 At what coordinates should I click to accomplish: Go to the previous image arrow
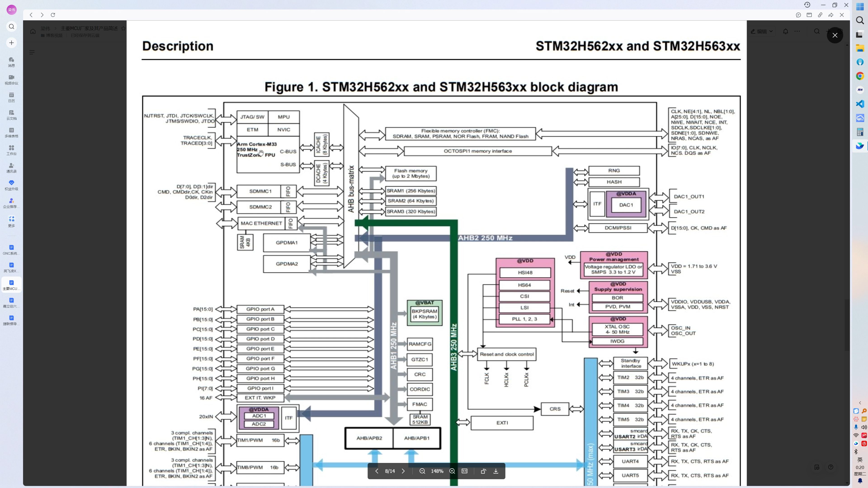click(377, 471)
